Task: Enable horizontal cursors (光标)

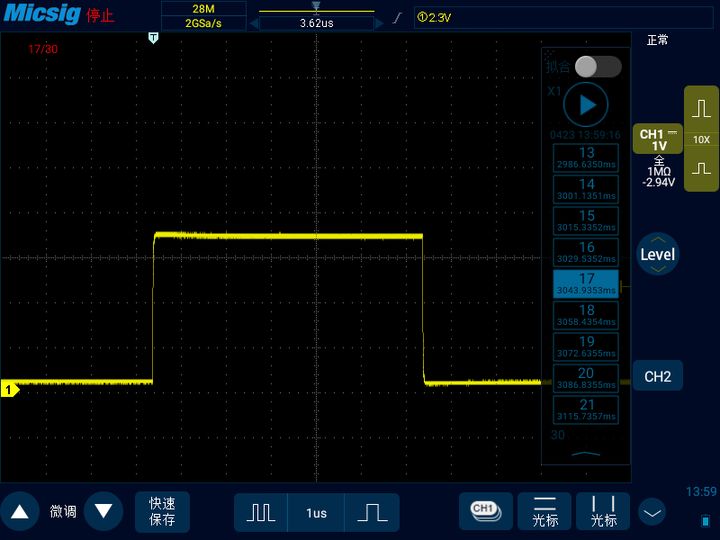Action: [544, 512]
